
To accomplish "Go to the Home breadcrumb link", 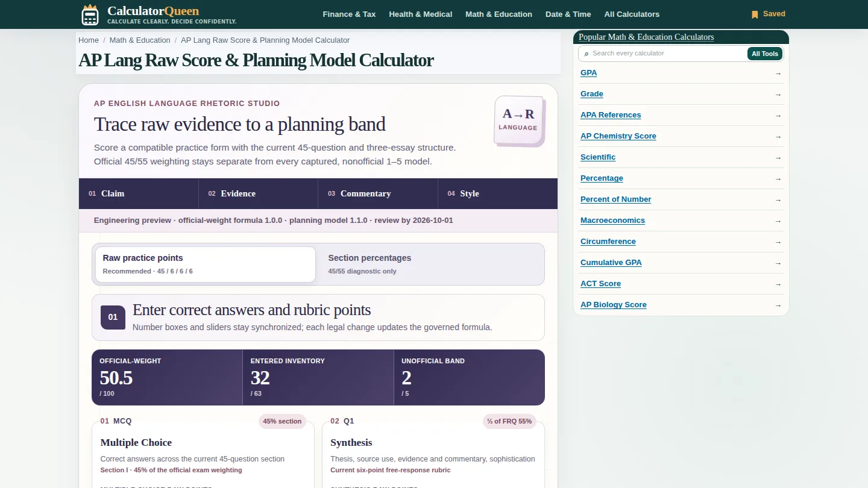I will [x=89, y=40].
